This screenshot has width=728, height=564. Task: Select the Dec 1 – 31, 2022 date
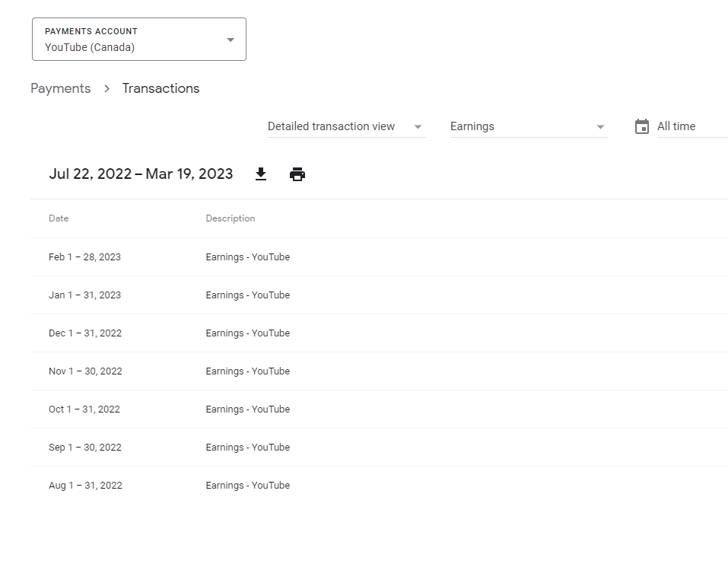tap(85, 333)
